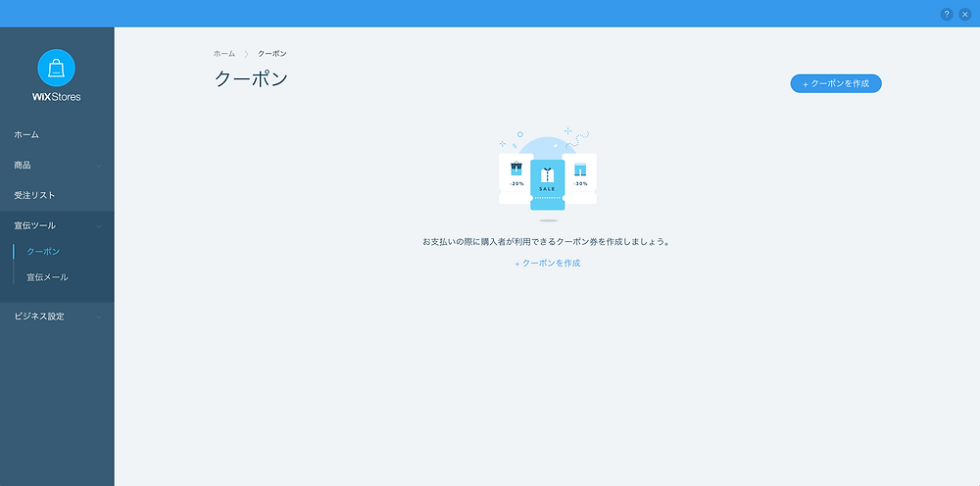Expand the 商品 chevron arrow
The height and width of the screenshot is (486, 980).
tap(99, 166)
